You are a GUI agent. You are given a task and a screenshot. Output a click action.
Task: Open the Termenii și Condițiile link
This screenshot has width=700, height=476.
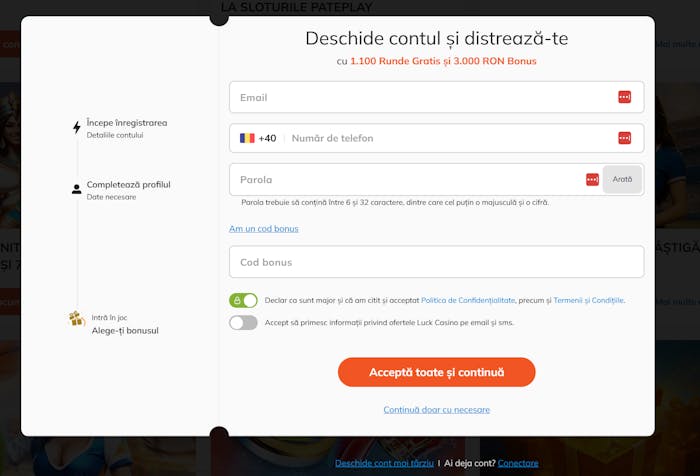[589, 300]
